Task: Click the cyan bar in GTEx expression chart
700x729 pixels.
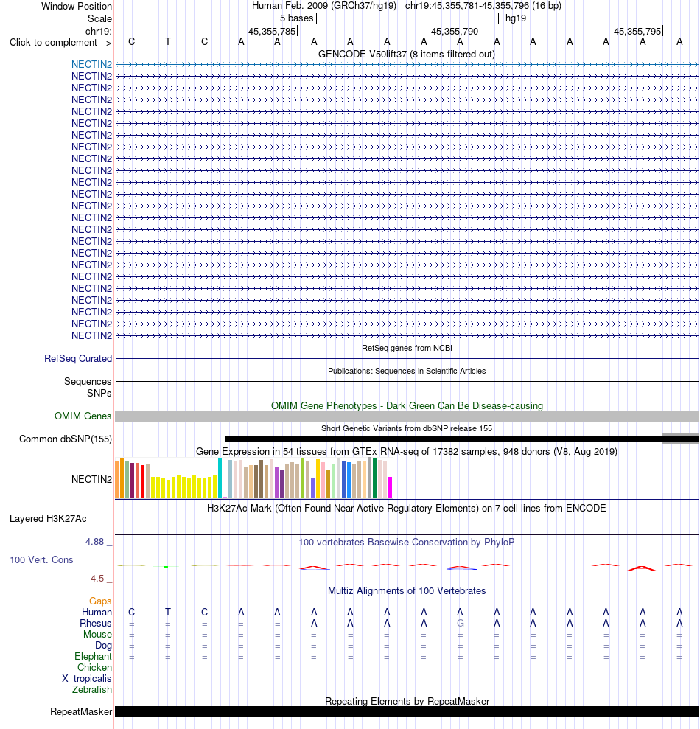Action: (220, 478)
